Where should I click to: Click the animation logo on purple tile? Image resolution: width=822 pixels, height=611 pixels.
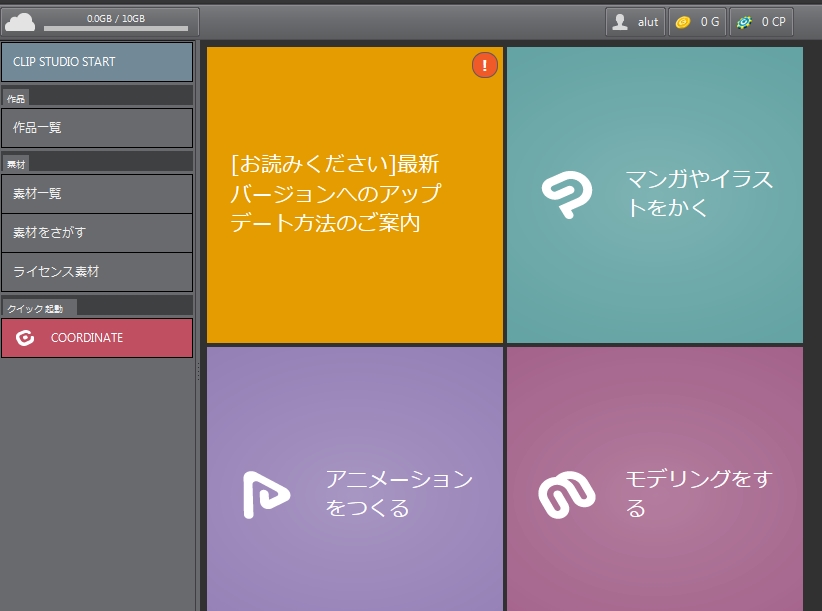coord(265,494)
